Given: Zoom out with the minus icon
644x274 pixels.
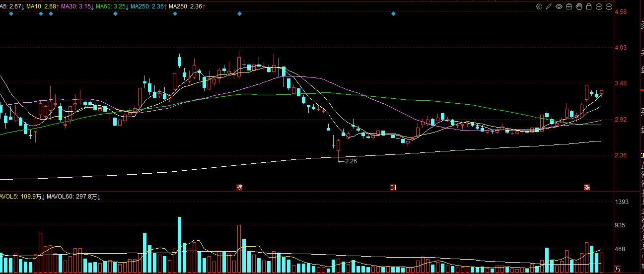Looking at the screenshot, I should (x=609, y=6).
